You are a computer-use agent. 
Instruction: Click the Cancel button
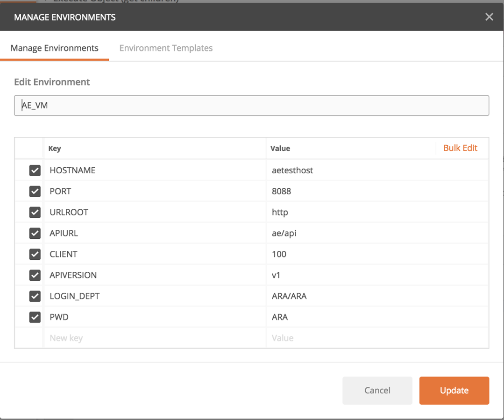[377, 391]
